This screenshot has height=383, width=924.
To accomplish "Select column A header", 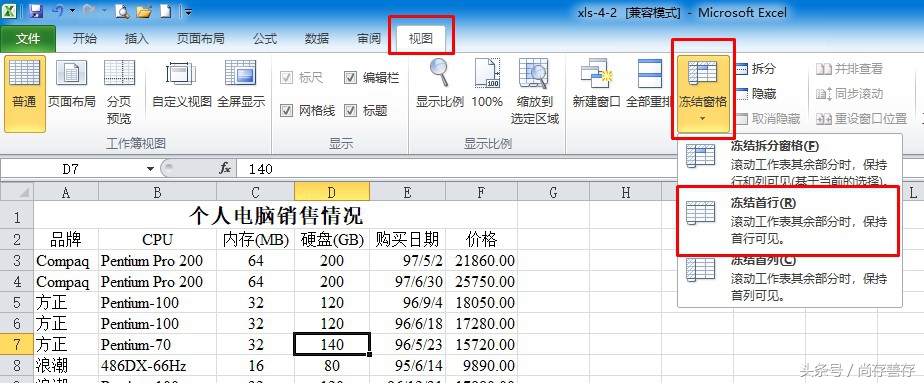I will point(66,192).
